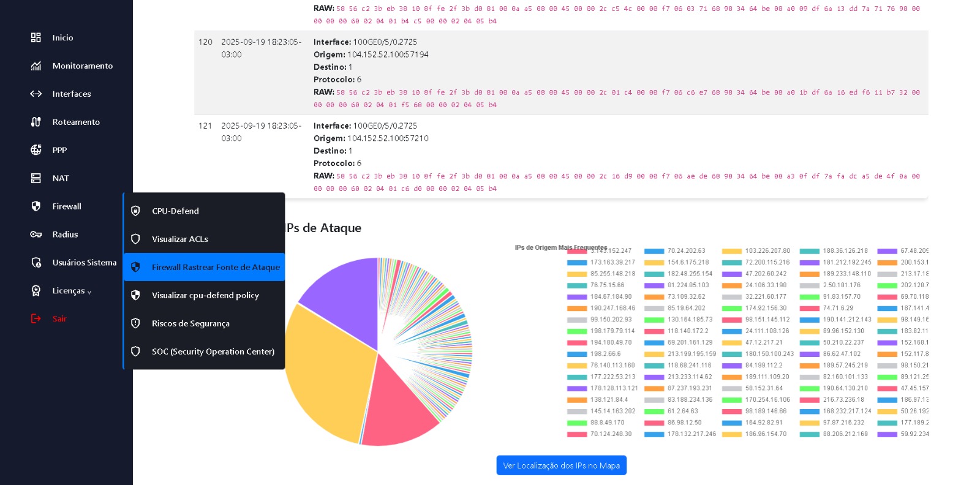Click Ver Localização dos IPs no Mapa
The height and width of the screenshot is (485, 980).
point(561,465)
